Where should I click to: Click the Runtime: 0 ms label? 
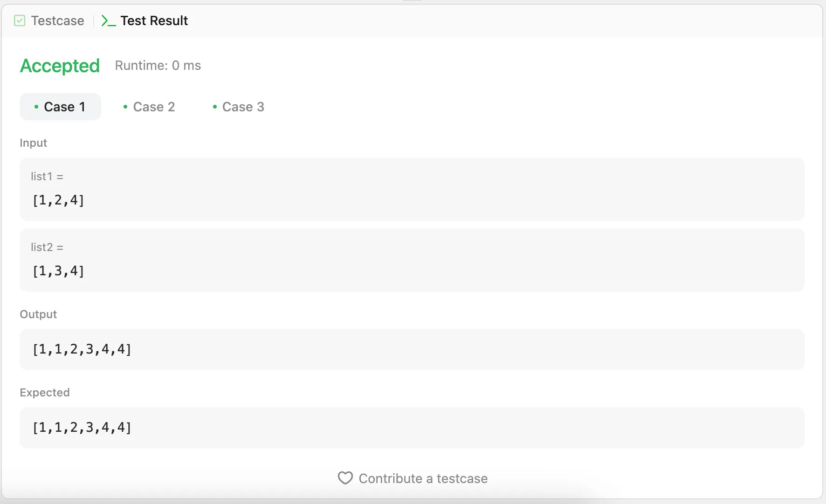[x=158, y=66]
